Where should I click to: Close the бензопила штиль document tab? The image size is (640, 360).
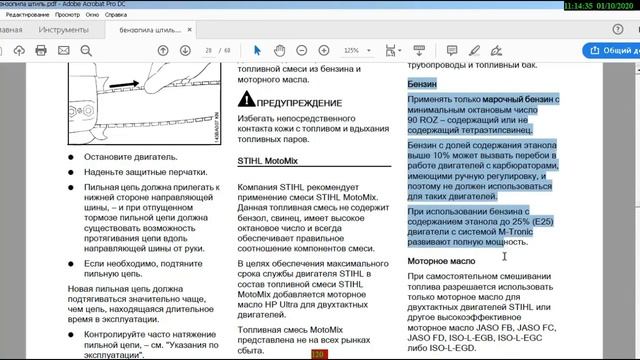[x=189, y=30]
